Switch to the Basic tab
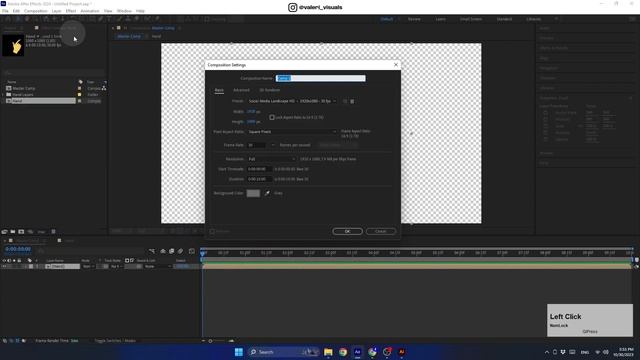This screenshot has width=640, height=360. 219,90
